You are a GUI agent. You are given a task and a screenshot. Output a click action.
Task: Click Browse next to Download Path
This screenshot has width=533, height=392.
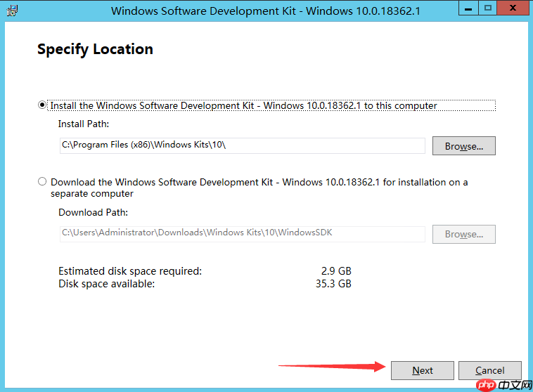(463, 234)
